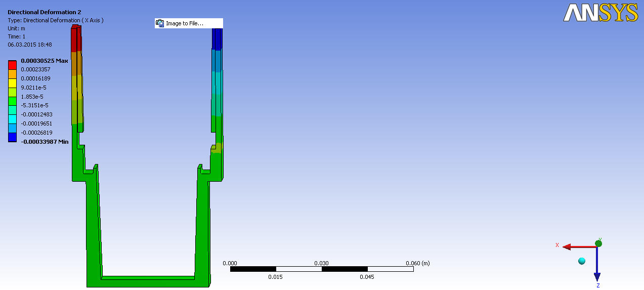This screenshot has height=290, width=644.
Task: Click the scale label '0.000'
Action: [x=230, y=263]
